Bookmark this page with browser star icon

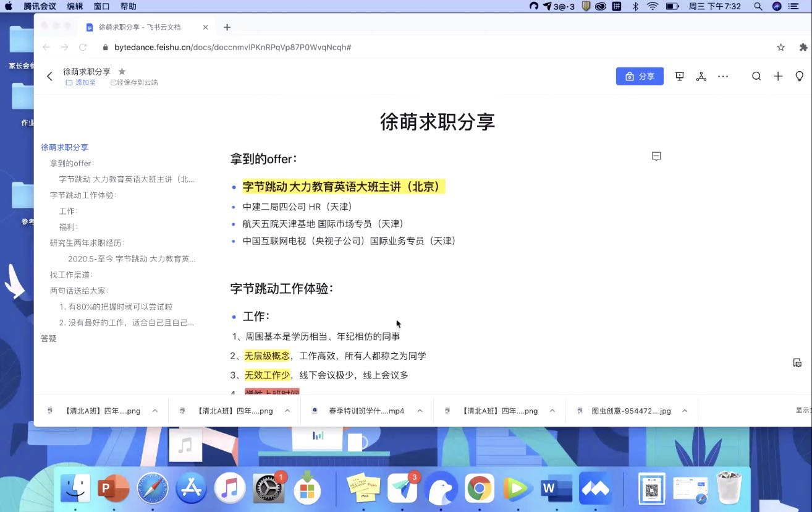781,47
